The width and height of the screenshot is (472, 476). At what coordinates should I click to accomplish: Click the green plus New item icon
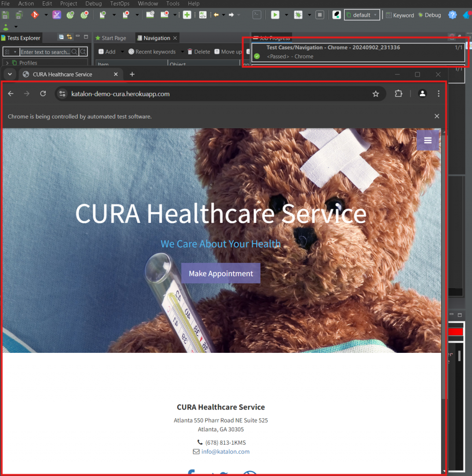187,15
